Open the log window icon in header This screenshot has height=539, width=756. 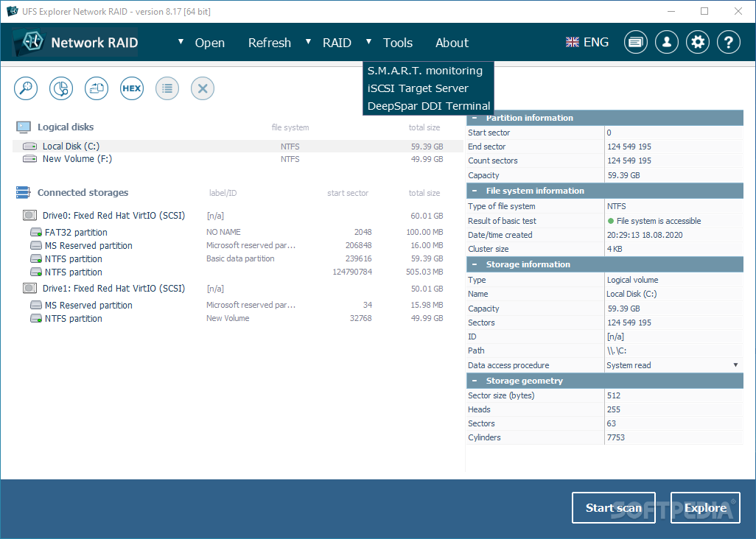[x=636, y=43]
